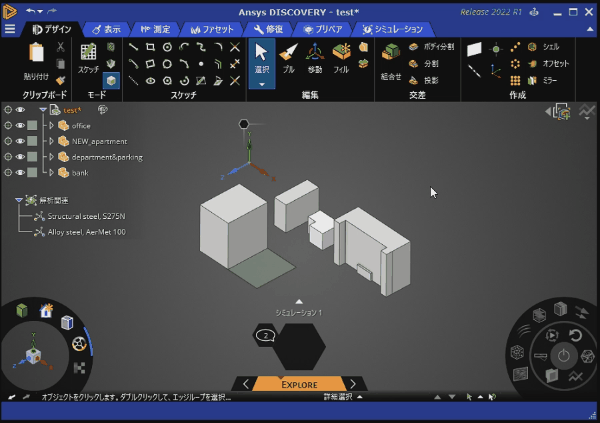Open the シミュレーション Simulation tab
This screenshot has height=423, width=600.
point(393,29)
